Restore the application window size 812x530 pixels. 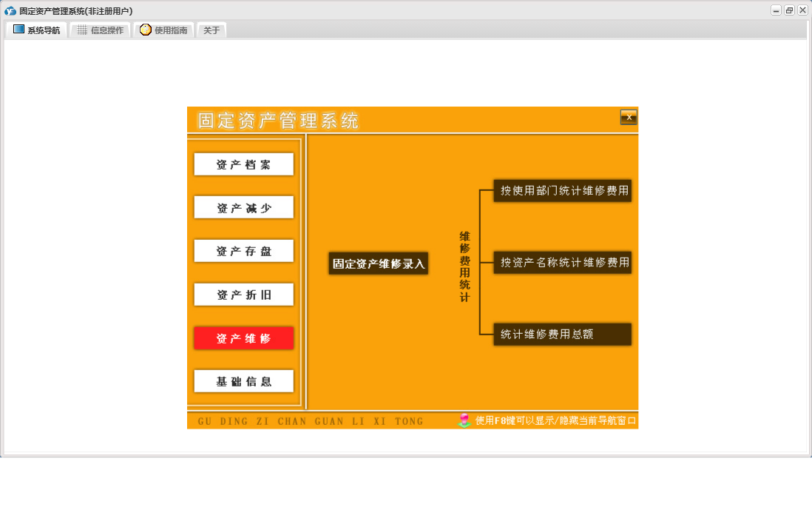pos(789,10)
